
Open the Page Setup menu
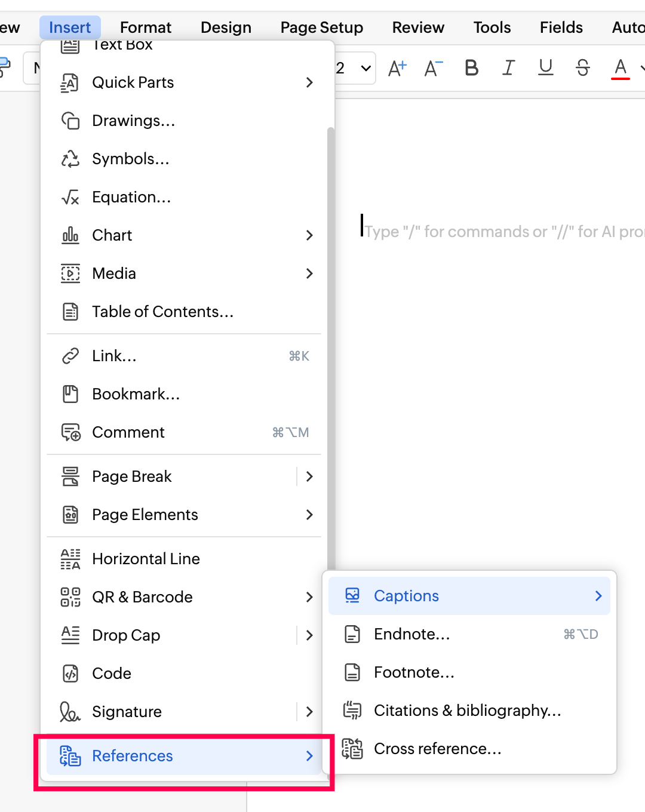[x=321, y=27]
